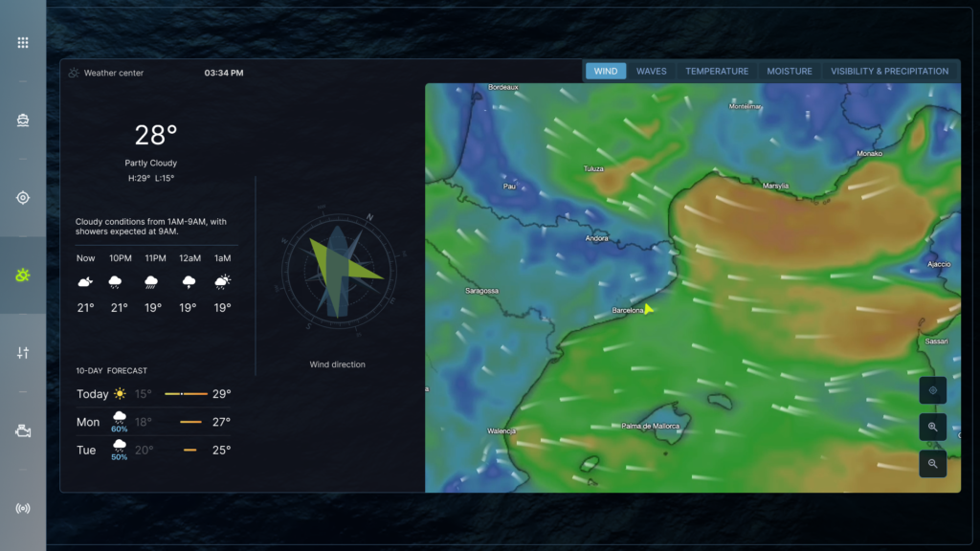Zoom out on the wind map
Screen dimensions: 980x551
point(932,463)
